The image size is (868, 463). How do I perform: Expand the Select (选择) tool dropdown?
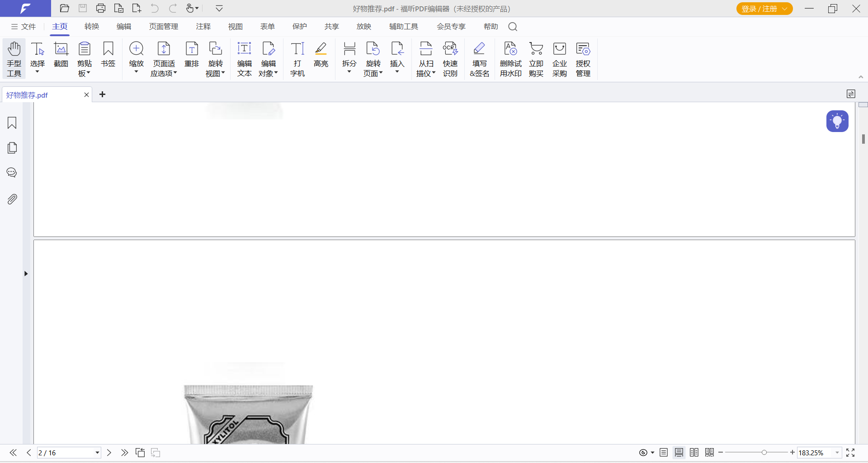(x=38, y=72)
